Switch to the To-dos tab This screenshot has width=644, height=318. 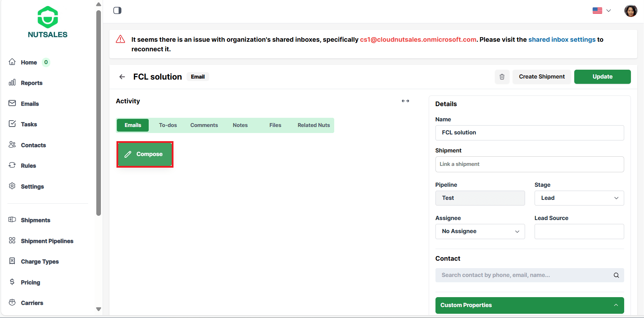click(168, 125)
